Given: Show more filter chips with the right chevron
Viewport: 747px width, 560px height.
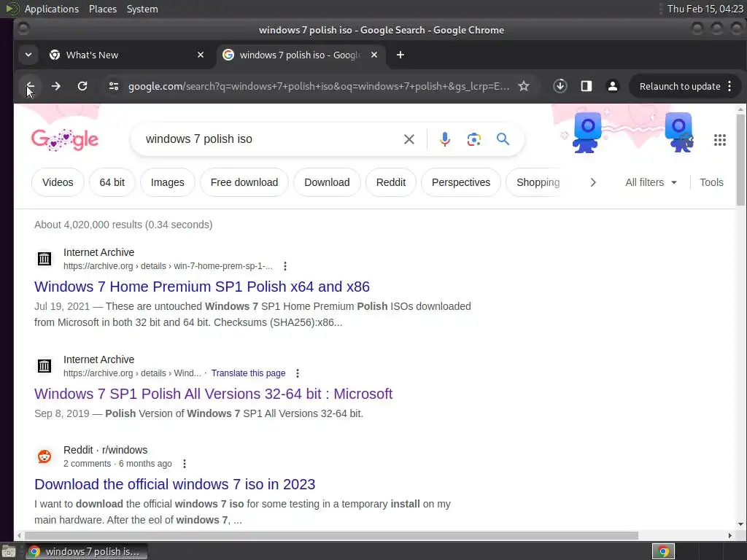Looking at the screenshot, I should pos(592,182).
